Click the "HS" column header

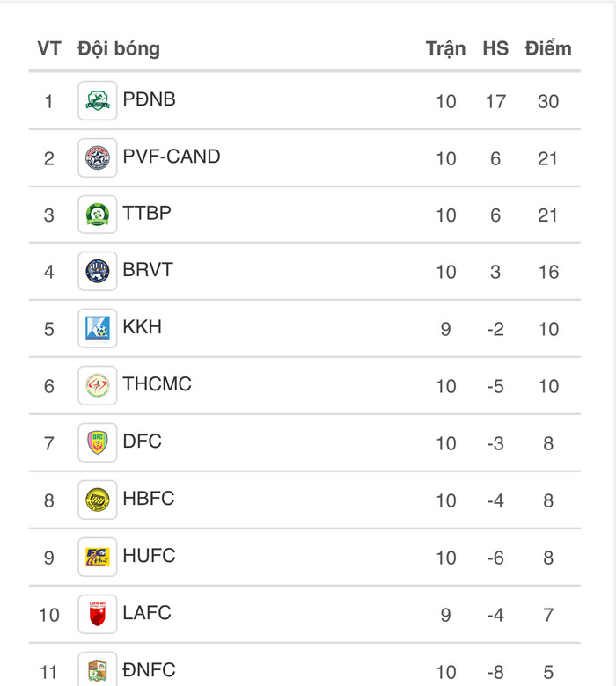tap(495, 48)
